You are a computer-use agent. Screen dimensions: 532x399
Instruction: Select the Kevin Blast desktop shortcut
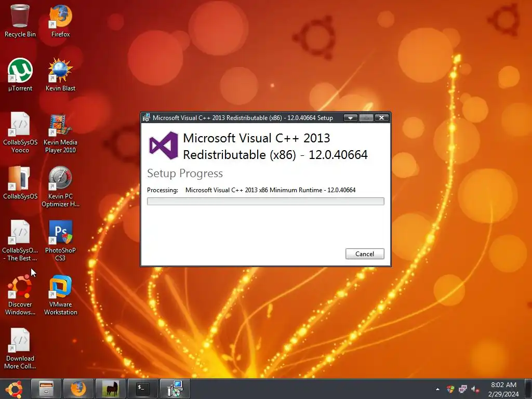tap(60, 75)
